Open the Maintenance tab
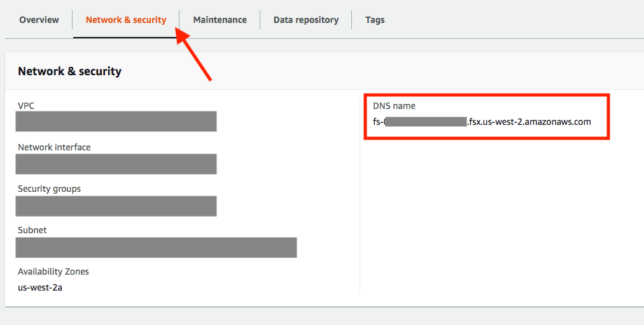Viewport: 644px width, 325px height. 220,20
